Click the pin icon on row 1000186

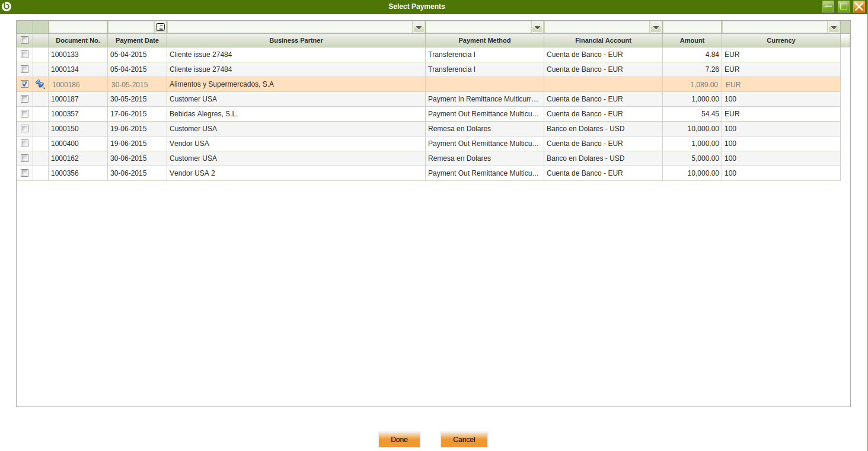click(x=40, y=84)
